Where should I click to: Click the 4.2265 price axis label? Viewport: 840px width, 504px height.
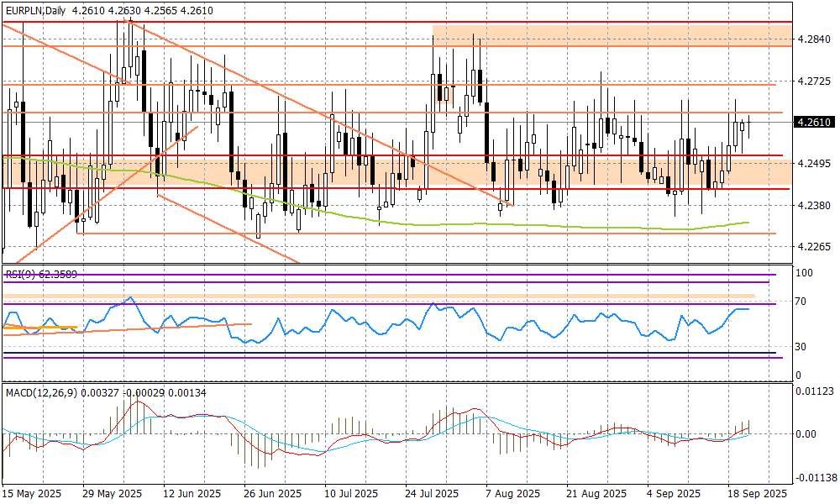click(814, 247)
